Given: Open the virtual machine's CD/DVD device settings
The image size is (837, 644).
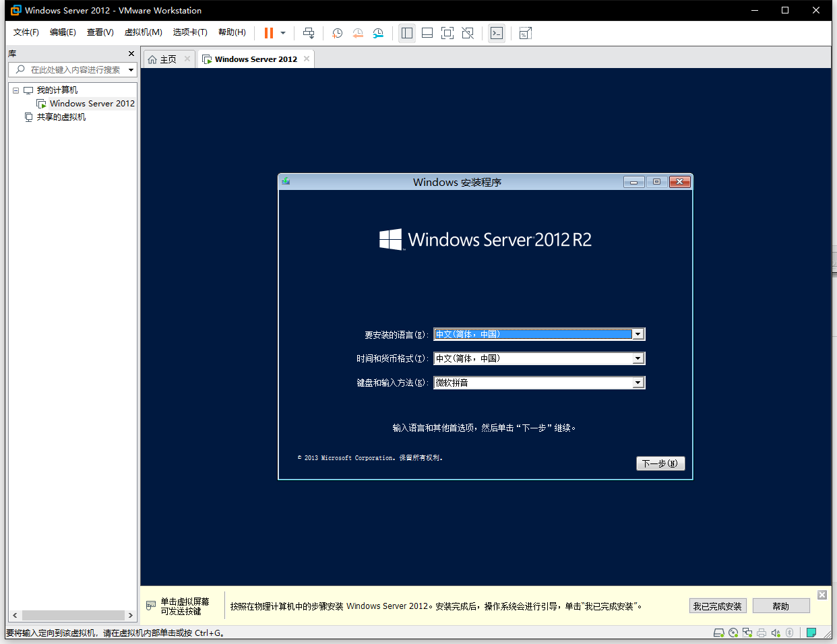Looking at the screenshot, I should pos(733,633).
